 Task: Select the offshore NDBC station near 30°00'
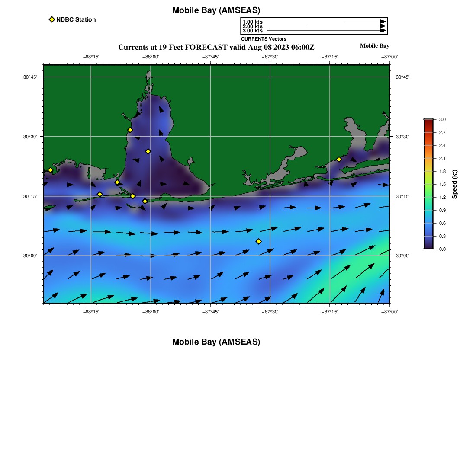coord(259,241)
